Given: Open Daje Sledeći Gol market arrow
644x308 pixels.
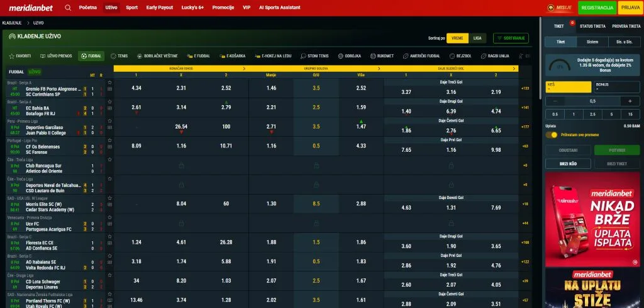Looking at the screenshot, I should click(514, 69).
